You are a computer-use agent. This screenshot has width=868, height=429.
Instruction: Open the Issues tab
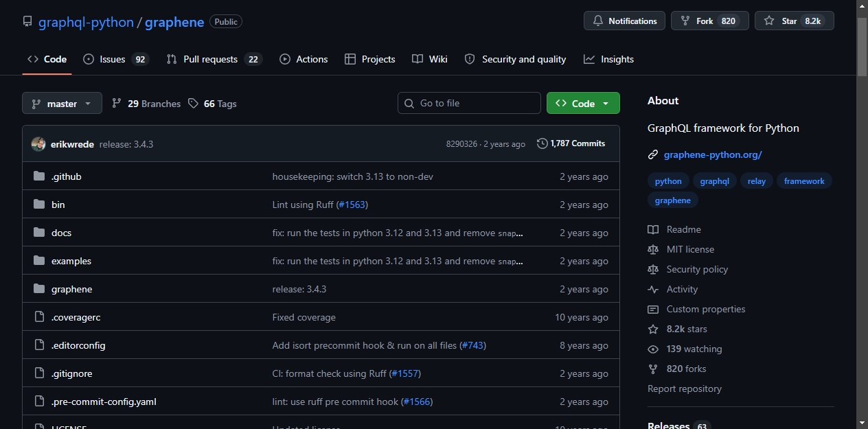[x=115, y=59]
